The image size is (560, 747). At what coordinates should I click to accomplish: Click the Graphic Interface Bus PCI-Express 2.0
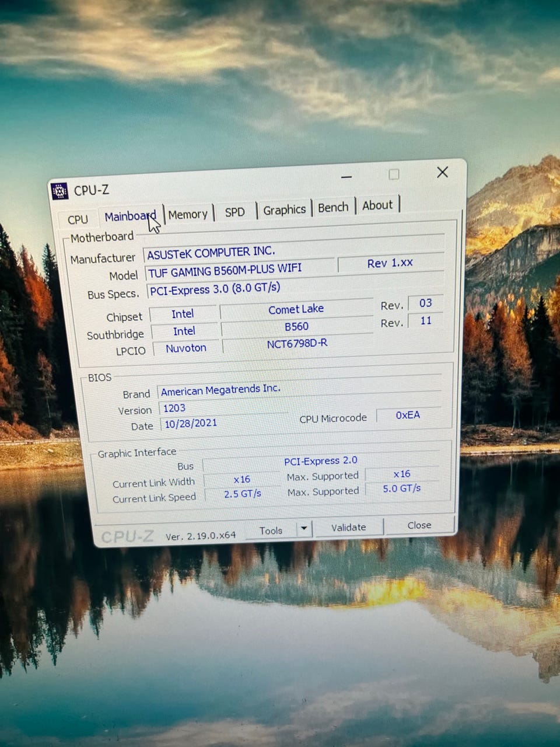click(x=321, y=461)
